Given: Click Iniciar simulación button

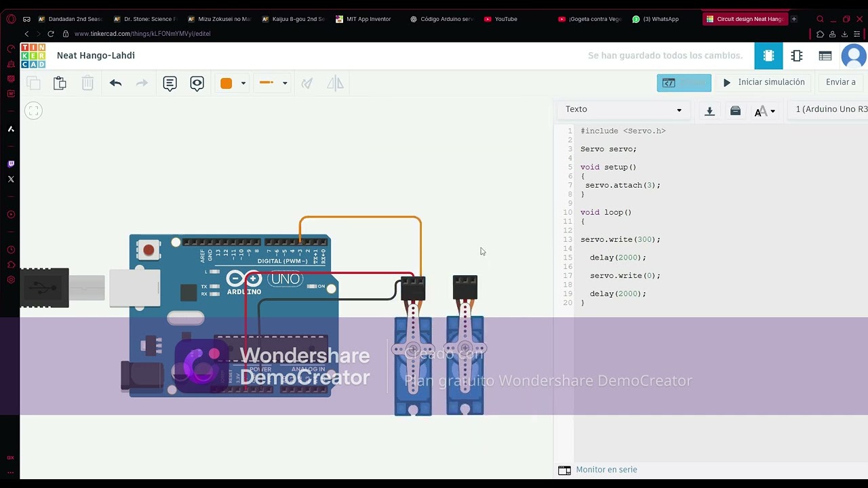Looking at the screenshot, I should [764, 83].
